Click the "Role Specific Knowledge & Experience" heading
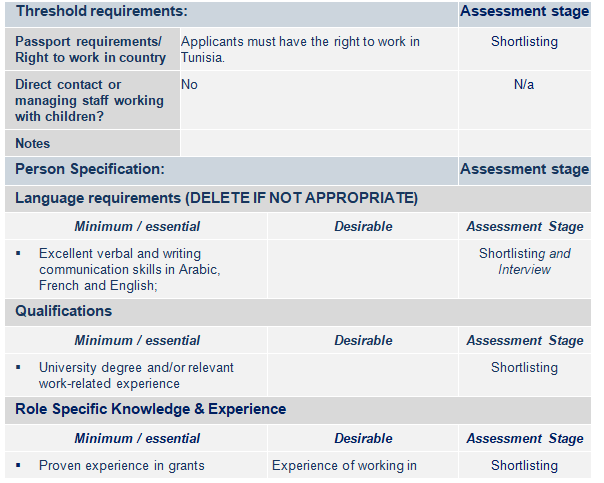 click(x=150, y=409)
